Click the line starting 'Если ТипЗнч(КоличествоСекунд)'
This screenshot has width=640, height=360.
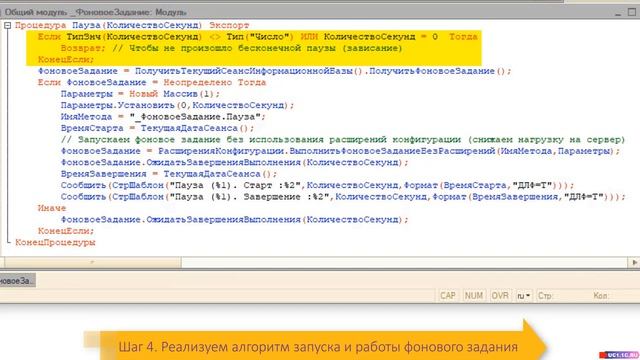click(x=258, y=37)
